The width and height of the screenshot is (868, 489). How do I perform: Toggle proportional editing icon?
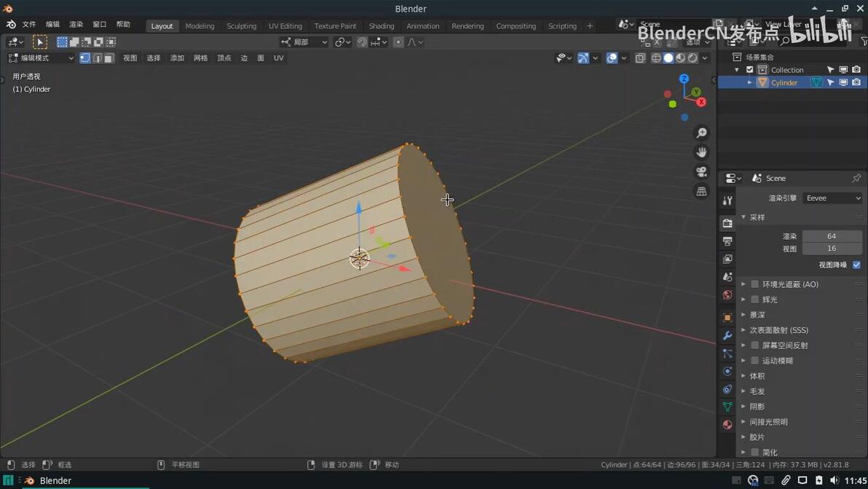[x=398, y=42]
